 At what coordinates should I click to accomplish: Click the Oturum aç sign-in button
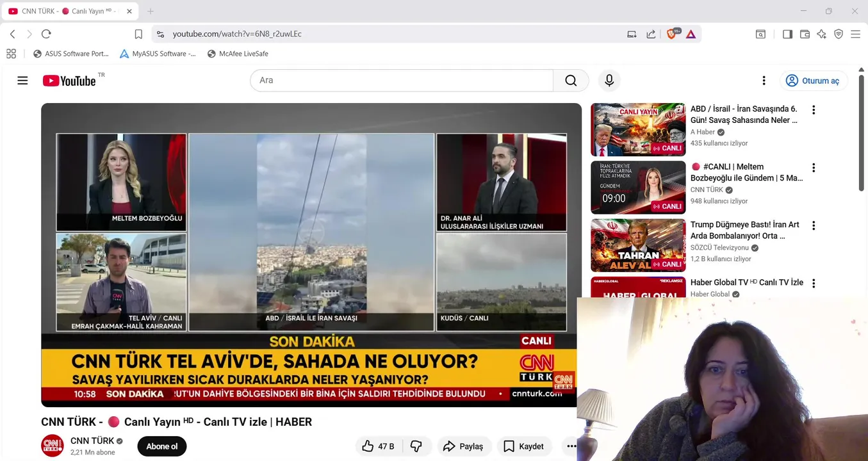point(814,81)
